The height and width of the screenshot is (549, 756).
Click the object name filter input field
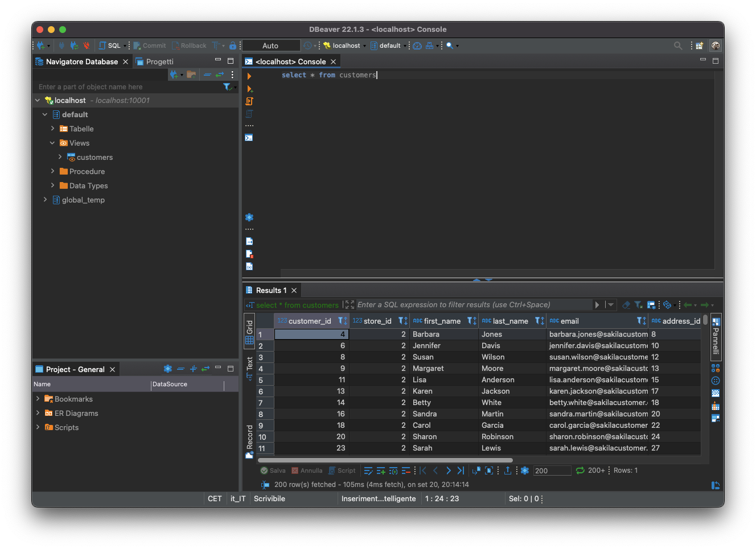tap(128, 86)
